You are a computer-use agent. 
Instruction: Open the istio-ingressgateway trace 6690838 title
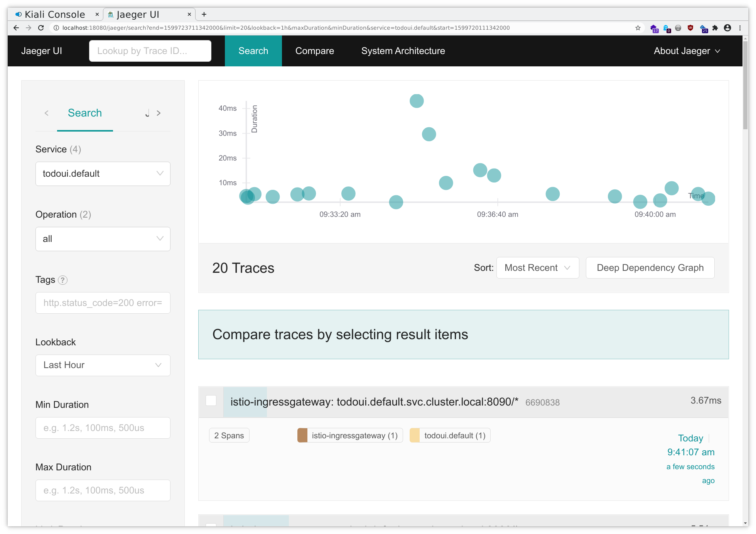pos(374,402)
